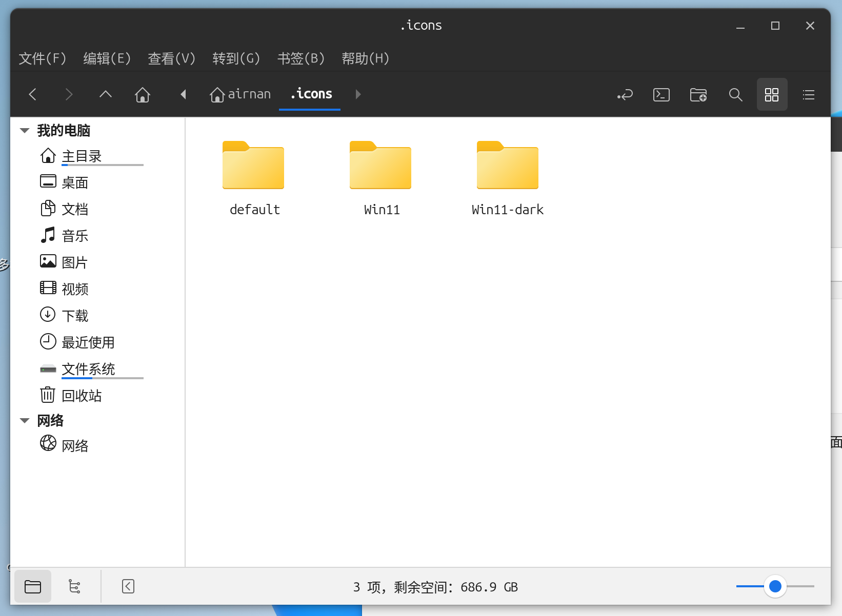Switch to list view
Image resolution: width=842 pixels, height=616 pixels.
[809, 95]
